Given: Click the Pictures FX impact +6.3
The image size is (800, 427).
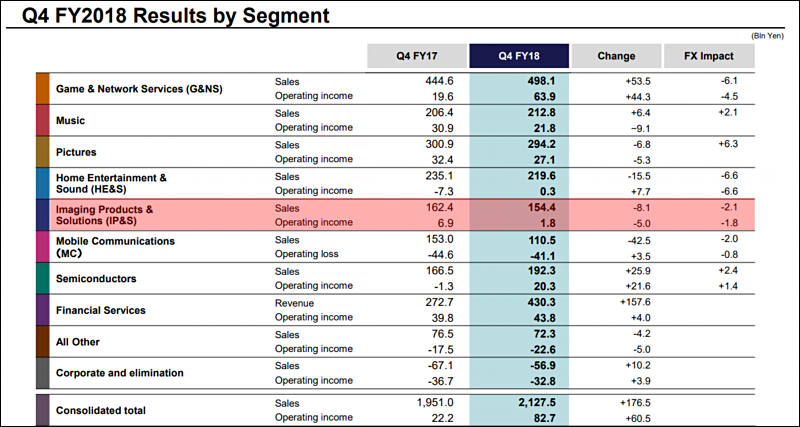Looking at the screenshot, I should (x=728, y=144).
